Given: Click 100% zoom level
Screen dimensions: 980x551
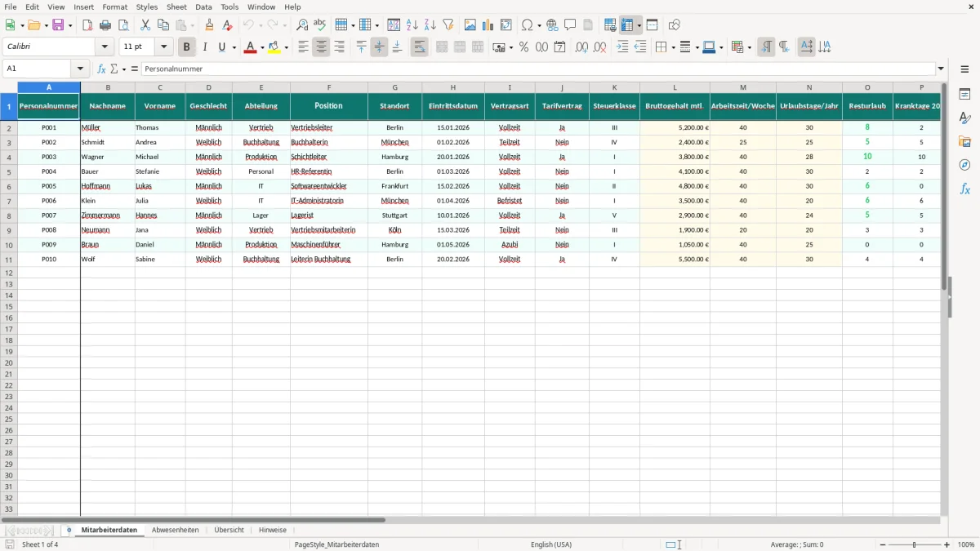Looking at the screenshot, I should [966, 544].
